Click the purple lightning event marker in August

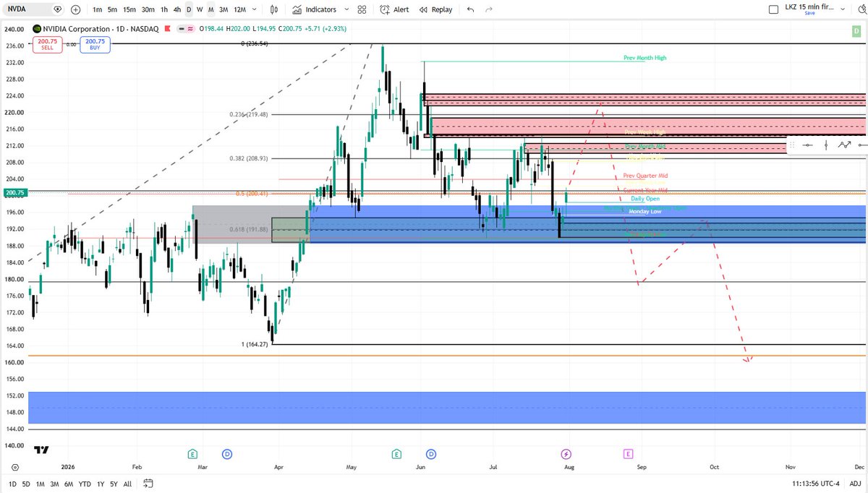(x=566, y=454)
